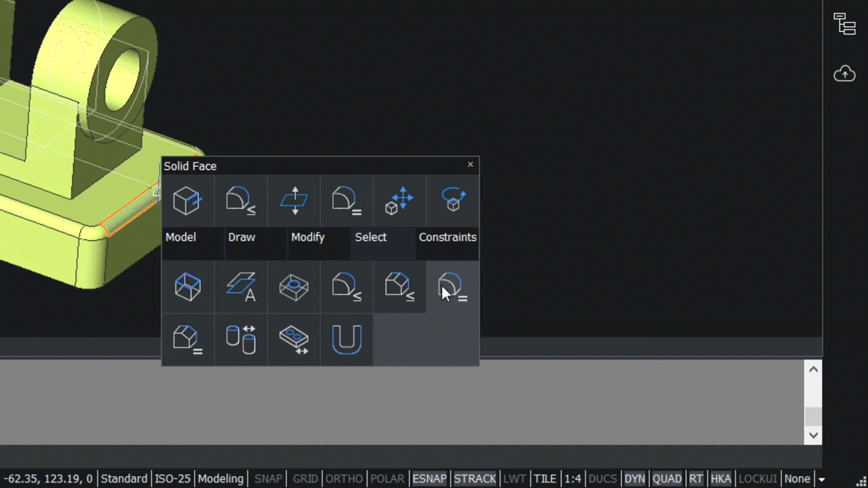The image size is (868, 488).
Task: Select the cylinder width constraint icon
Action: coord(241,340)
